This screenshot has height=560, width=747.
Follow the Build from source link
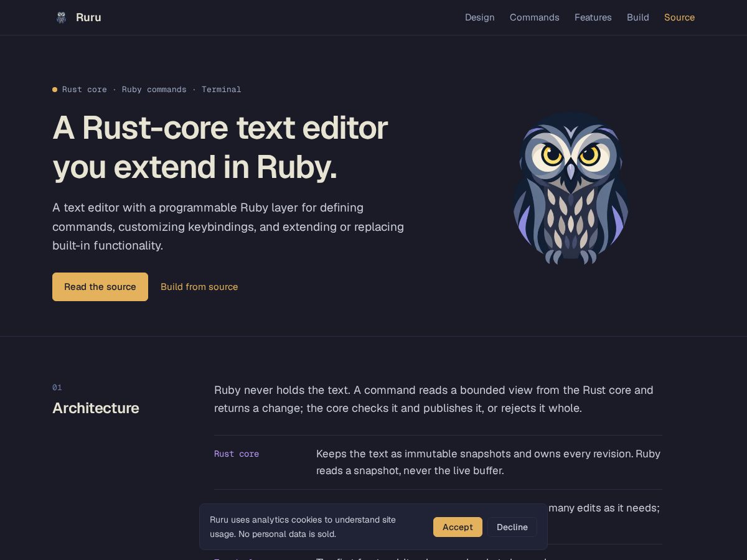[199, 287]
